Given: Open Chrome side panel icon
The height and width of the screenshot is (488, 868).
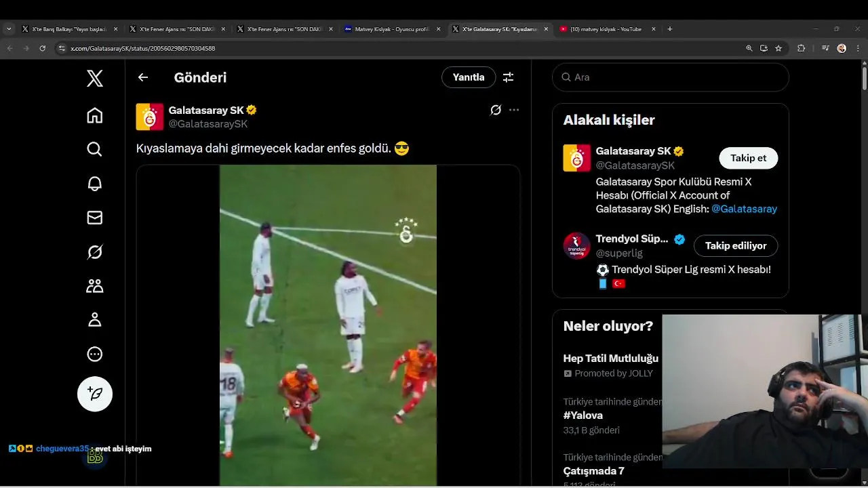Looking at the screenshot, I should tap(825, 48).
